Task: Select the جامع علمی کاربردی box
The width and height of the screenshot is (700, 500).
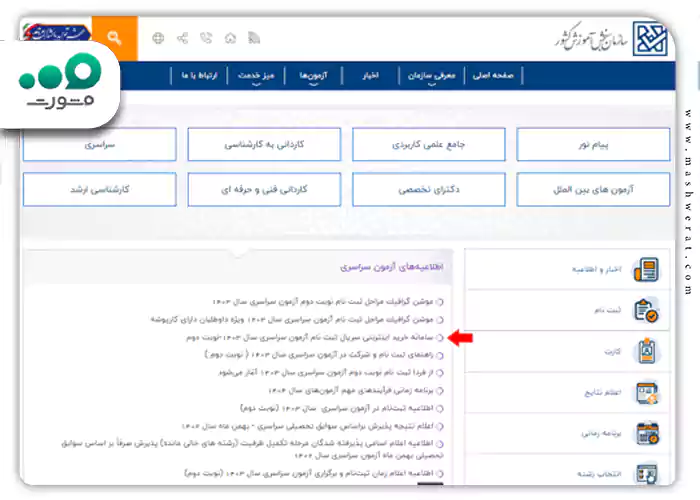Action: tap(429, 145)
